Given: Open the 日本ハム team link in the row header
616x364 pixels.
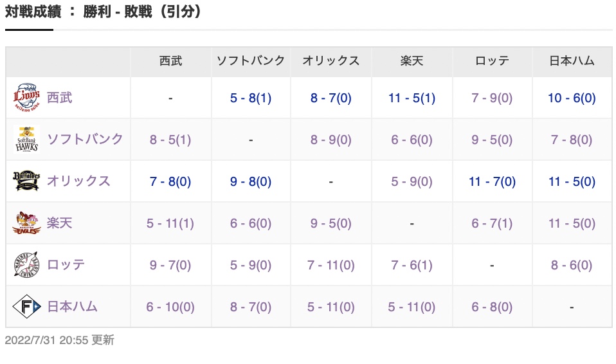Looking at the screenshot, I should pyautogui.click(x=72, y=306).
